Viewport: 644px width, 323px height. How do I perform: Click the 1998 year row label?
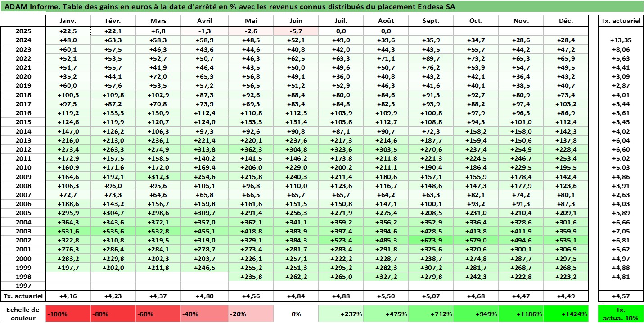coord(23,277)
